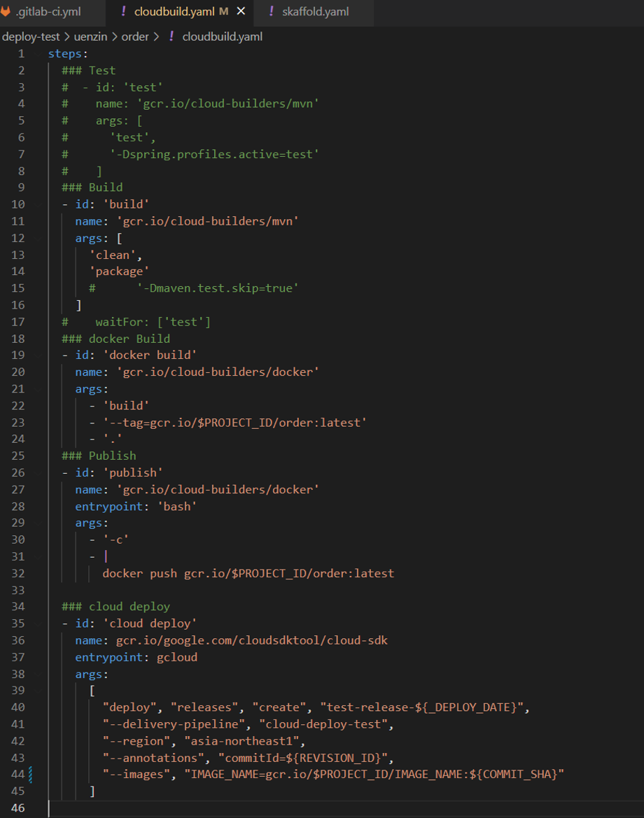Viewport: 644px width, 818px height.
Task: Click the "asia-northeast1" region string
Action: (242, 741)
